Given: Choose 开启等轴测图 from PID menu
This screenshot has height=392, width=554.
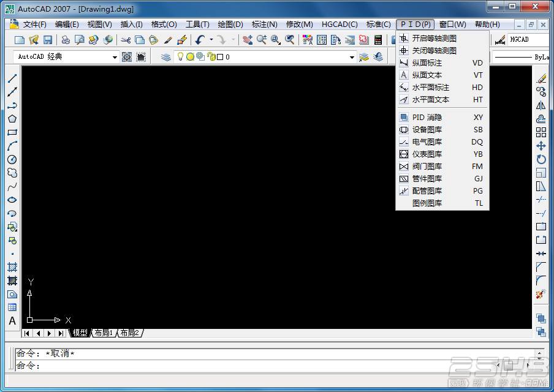Looking at the screenshot, I should pos(442,38).
